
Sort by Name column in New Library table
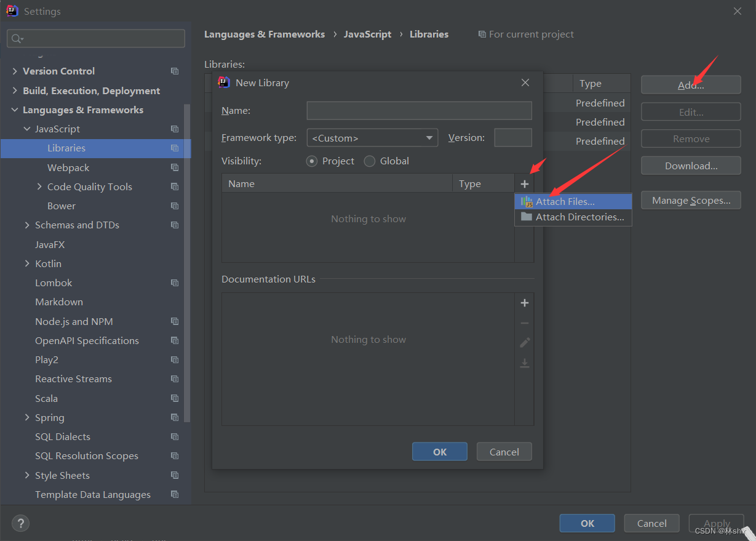coord(337,183)
